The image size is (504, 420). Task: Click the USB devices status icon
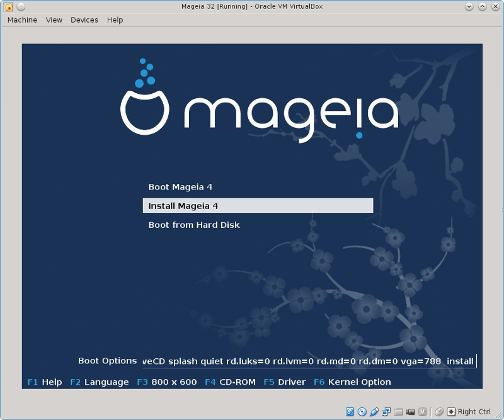(374, 412)
